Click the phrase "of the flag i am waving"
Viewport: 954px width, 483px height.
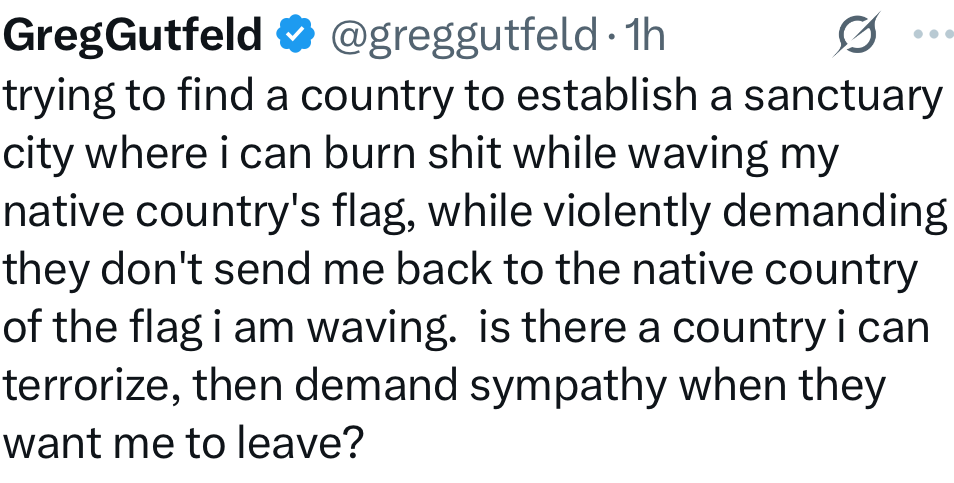228,328
